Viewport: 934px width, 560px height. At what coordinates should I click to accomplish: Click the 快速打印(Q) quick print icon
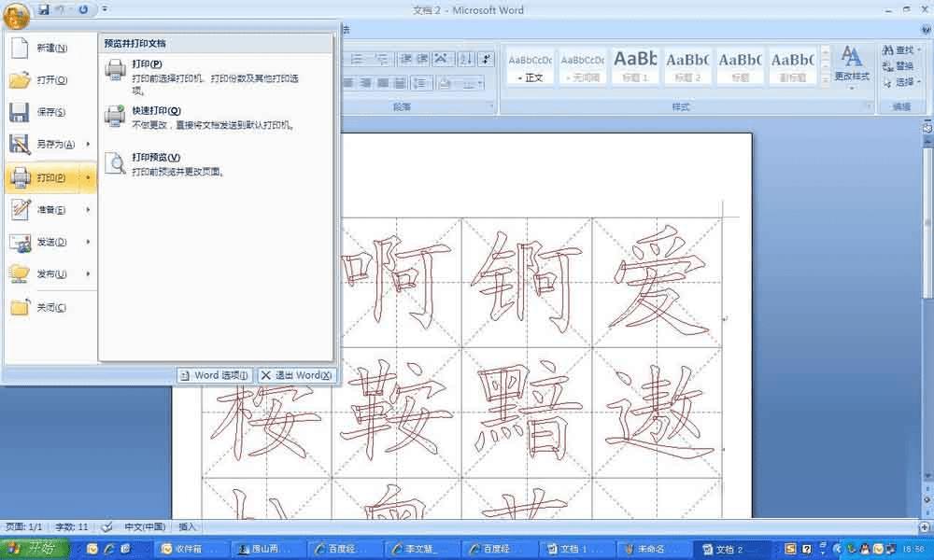pyautogui.click(x=115, y=116)
